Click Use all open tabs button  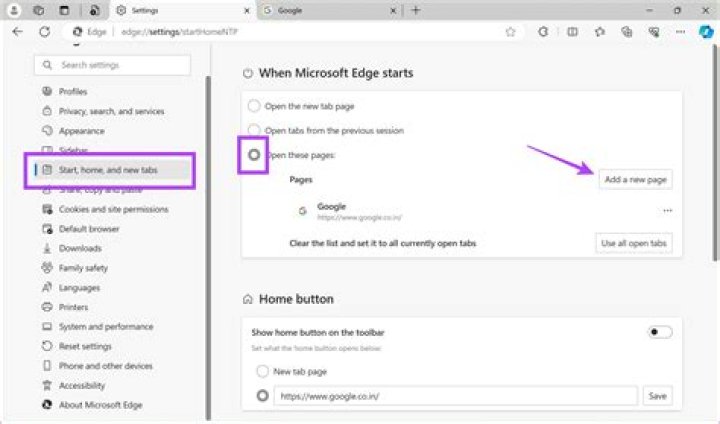pos(634,243)
